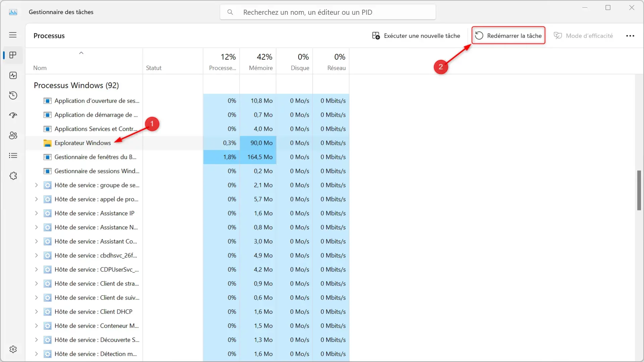
Task: Expand Hôte de service : Assistance N... row
Action: pyautogui.click(x=36, y=227)
